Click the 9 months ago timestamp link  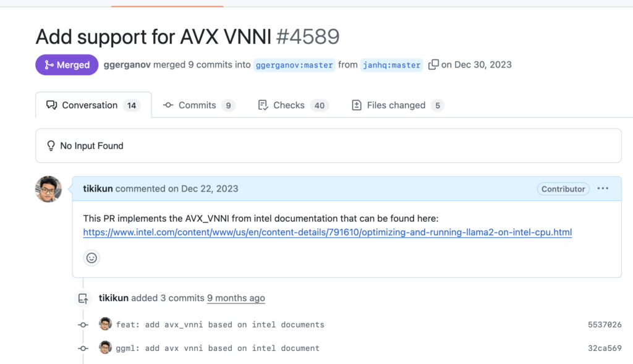coord(236,298)
